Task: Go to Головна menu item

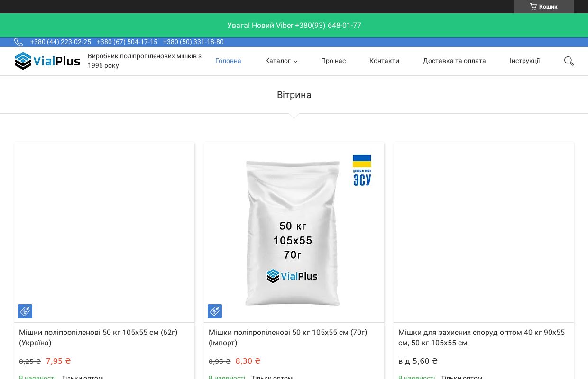Action: pyautogui.click(x=228, y=61)
